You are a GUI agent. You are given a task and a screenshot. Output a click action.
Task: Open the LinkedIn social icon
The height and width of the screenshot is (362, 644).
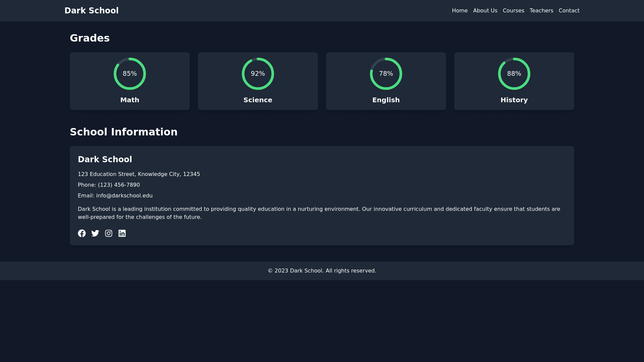122,233
